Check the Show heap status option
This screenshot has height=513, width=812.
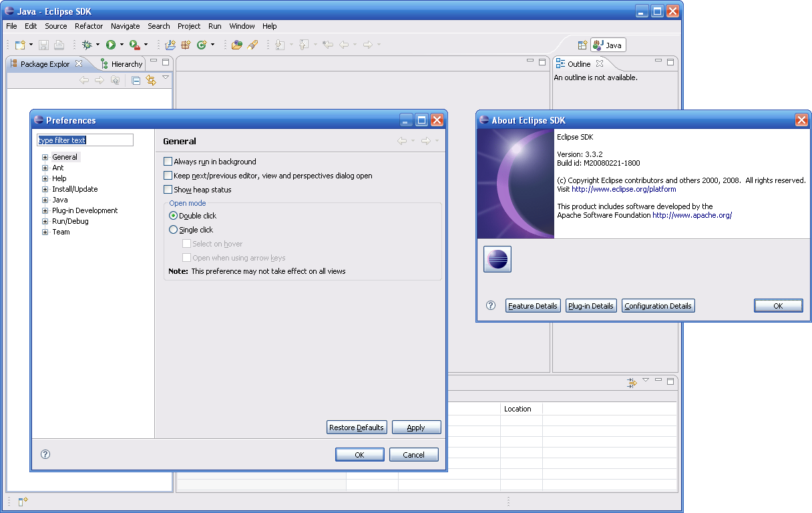(x=168, y=190)
